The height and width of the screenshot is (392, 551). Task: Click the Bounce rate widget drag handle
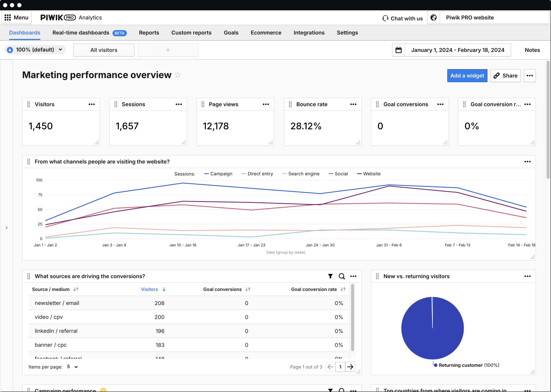(290, 104)
